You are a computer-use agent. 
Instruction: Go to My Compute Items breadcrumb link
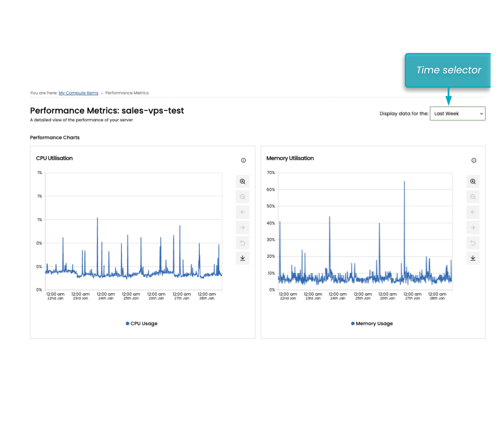pyautogui.click(x=78, y=93)
